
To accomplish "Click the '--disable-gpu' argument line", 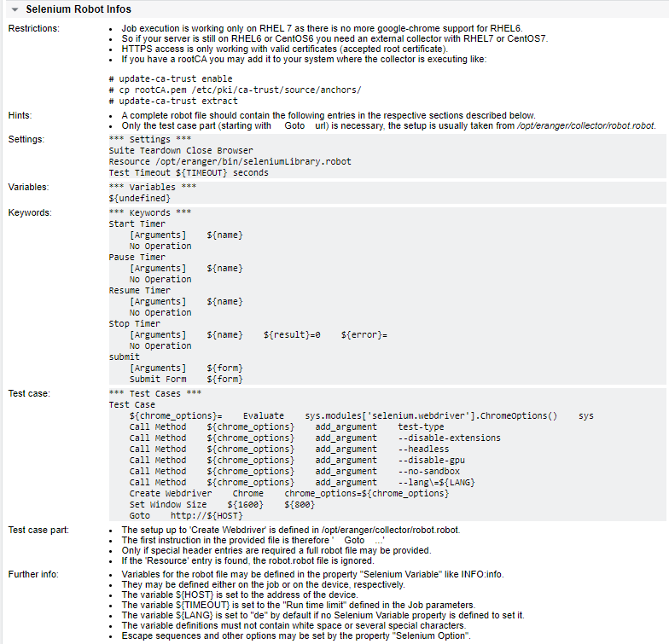I will 297,461.
